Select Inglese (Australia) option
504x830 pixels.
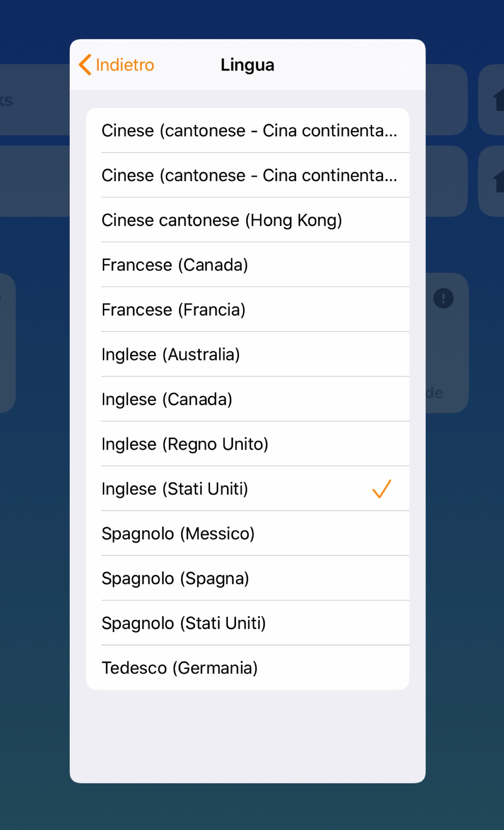[171, 355]
